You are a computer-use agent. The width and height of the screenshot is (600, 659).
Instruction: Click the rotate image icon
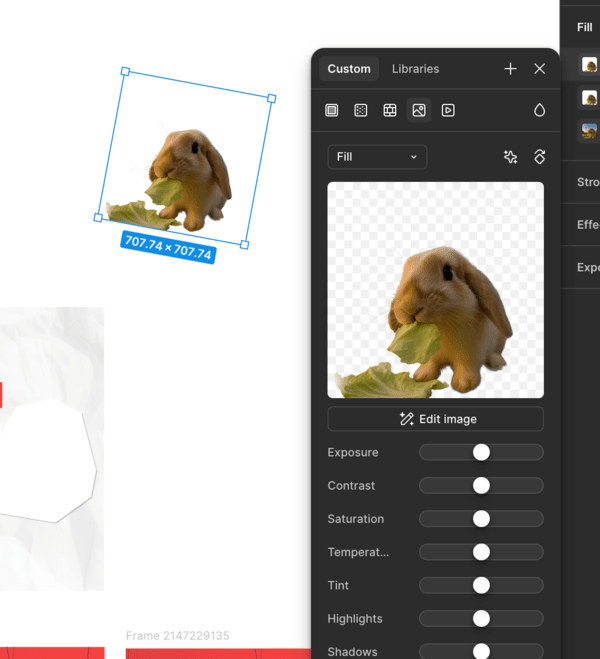click(x=539, y=157)
